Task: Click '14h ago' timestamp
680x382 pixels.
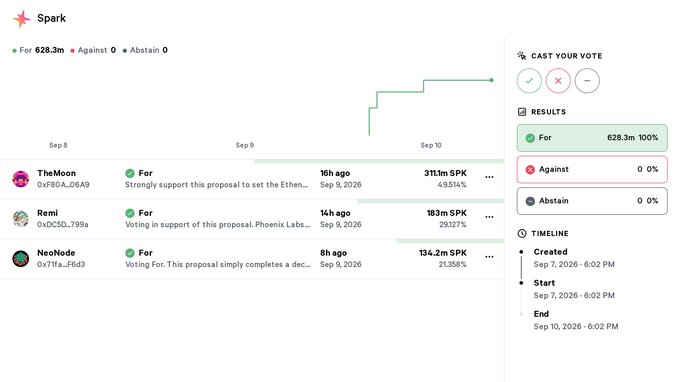Action: coord(335,213)
